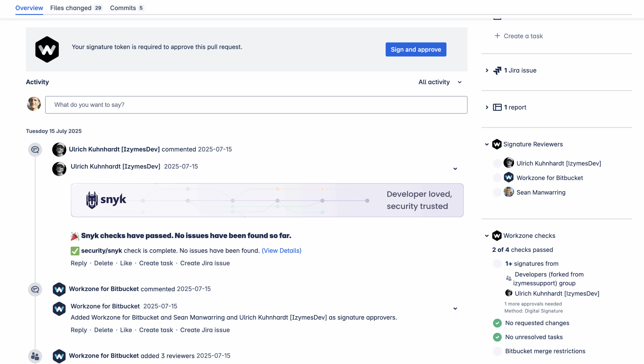Click status circle next to Workzone for Bitbucket reviewer

point(497,178)
